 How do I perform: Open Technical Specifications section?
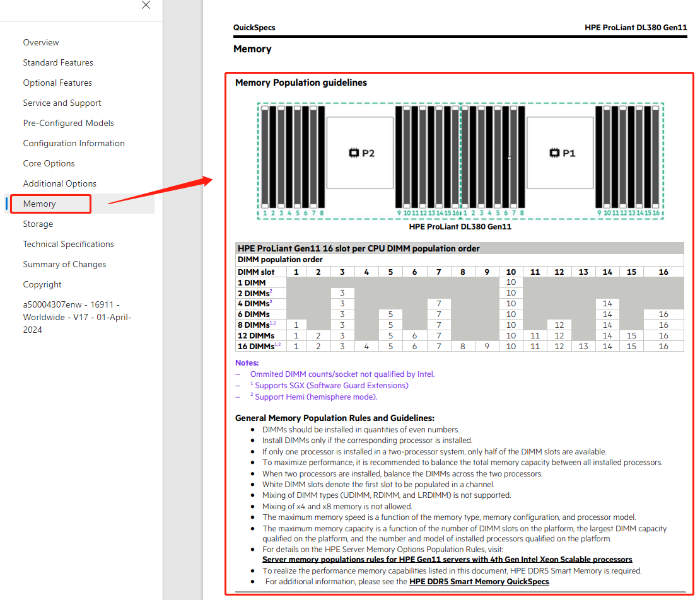[x=68, y=244]
